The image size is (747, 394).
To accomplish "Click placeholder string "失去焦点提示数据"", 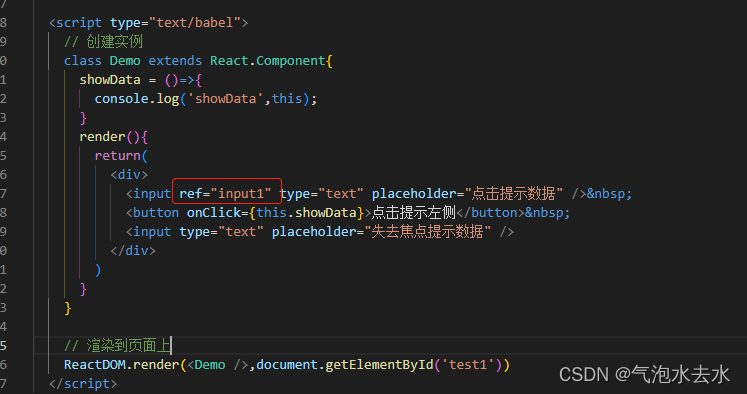I will coord(427,232).
